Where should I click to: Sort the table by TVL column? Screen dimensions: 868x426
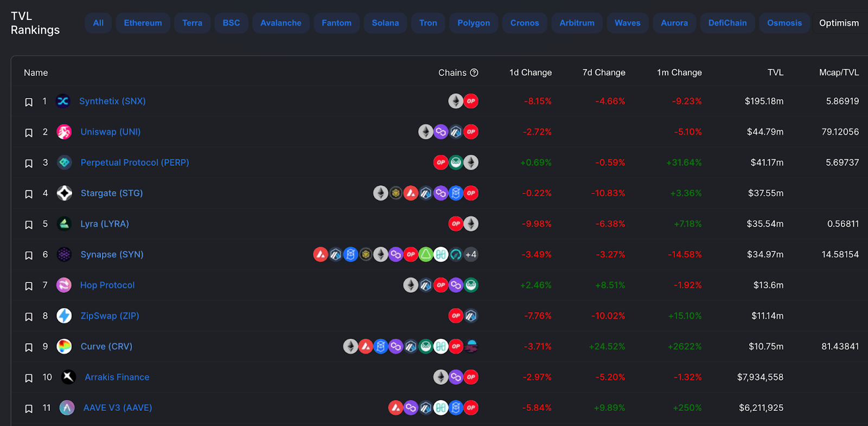[775, 73]
